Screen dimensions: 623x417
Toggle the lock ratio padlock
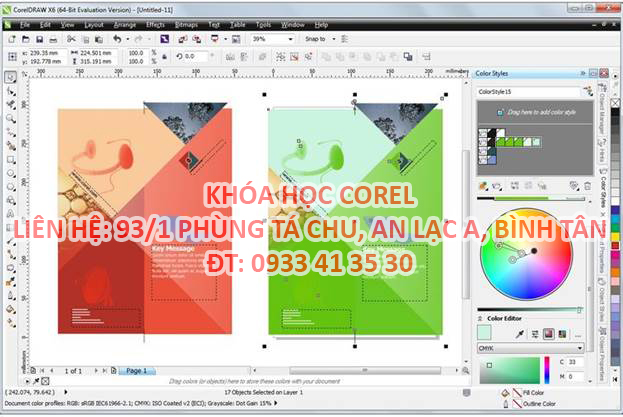point(164,57)
